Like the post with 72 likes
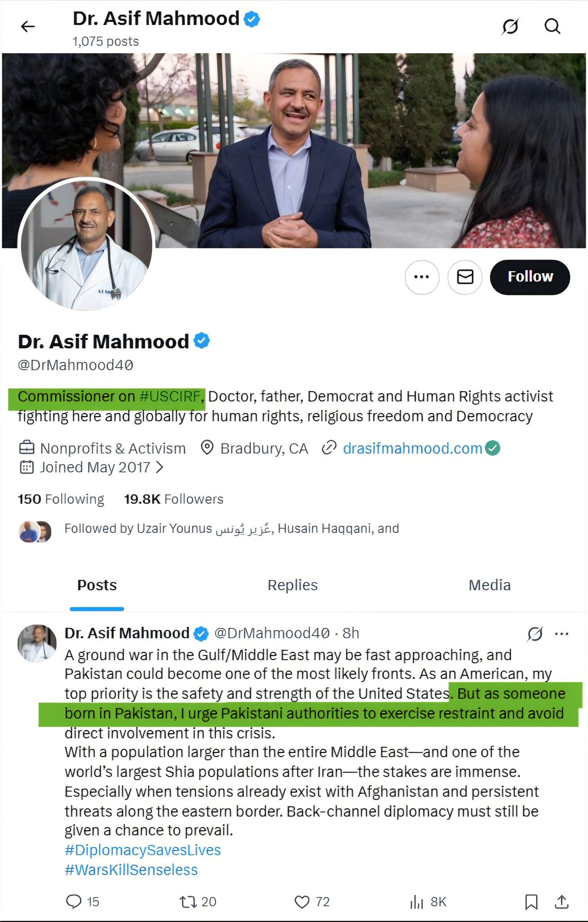Image resolution: width=588 pixels, height=922 pixels. coord(302,901)
